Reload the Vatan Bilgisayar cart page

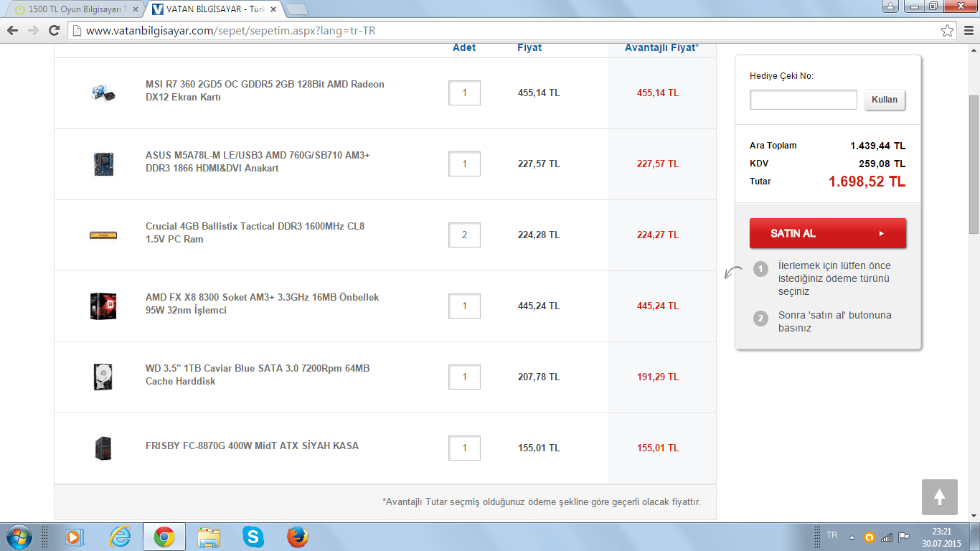click(x=54, y=31)
